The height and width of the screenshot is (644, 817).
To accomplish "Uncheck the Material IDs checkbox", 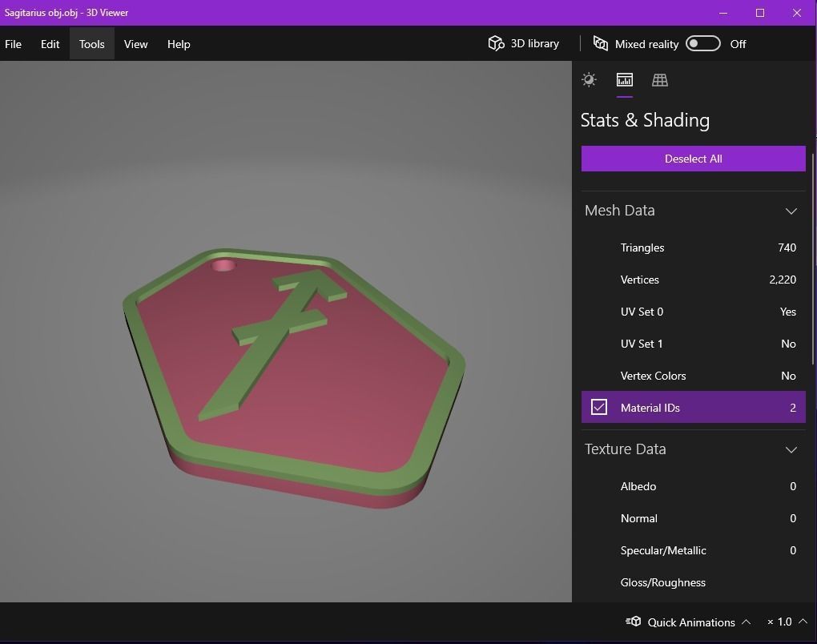I will pos(598,407).
